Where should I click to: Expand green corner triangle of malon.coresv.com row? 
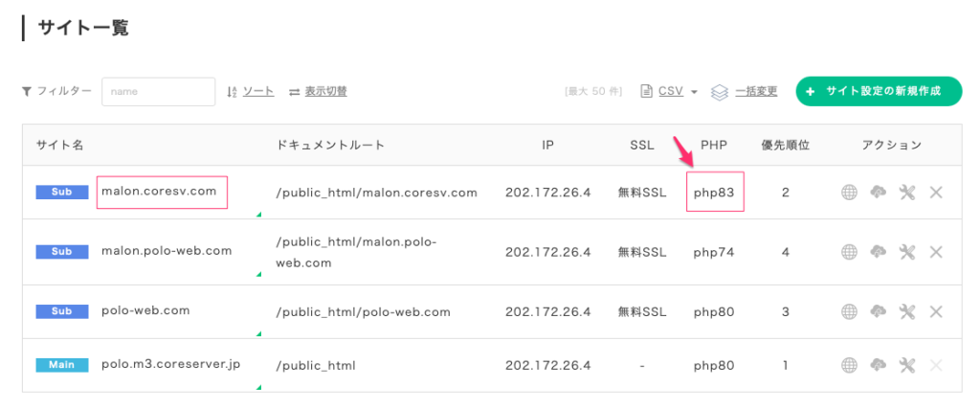[x=257, y=215]
